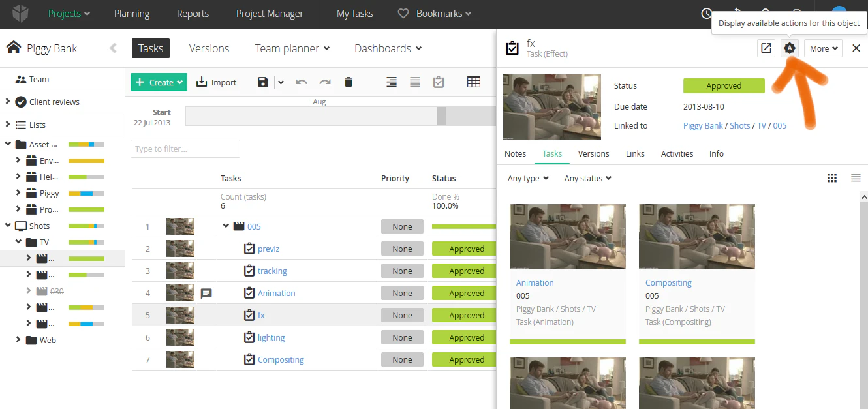Click the save icon in the toolbar
Image resolution: width=868 pixels, height=409 pixels.
(x=263, y=82)
